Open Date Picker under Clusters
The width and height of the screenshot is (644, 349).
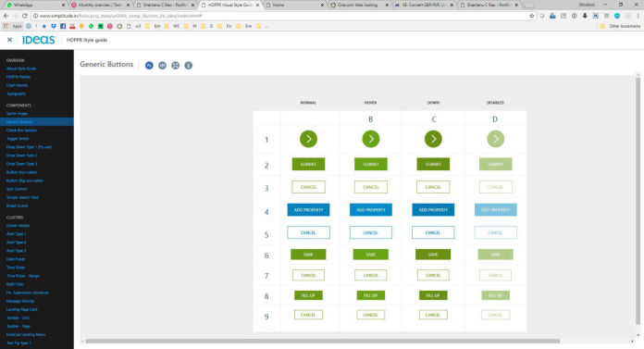click(x=16, y=259)
